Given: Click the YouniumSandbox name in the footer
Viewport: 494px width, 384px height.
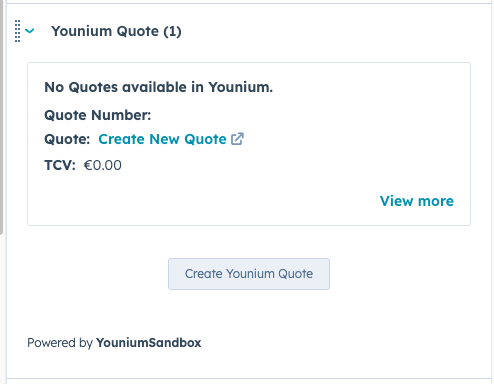Looking at the screenshot, I should [x=149, y=343].
